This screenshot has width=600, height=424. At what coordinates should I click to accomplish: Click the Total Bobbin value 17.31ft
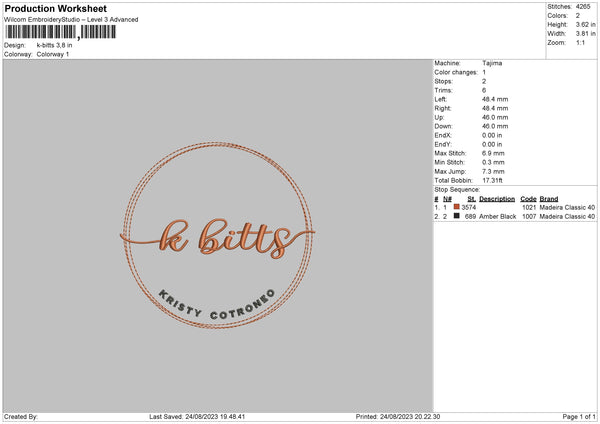[x=492, y=180]
